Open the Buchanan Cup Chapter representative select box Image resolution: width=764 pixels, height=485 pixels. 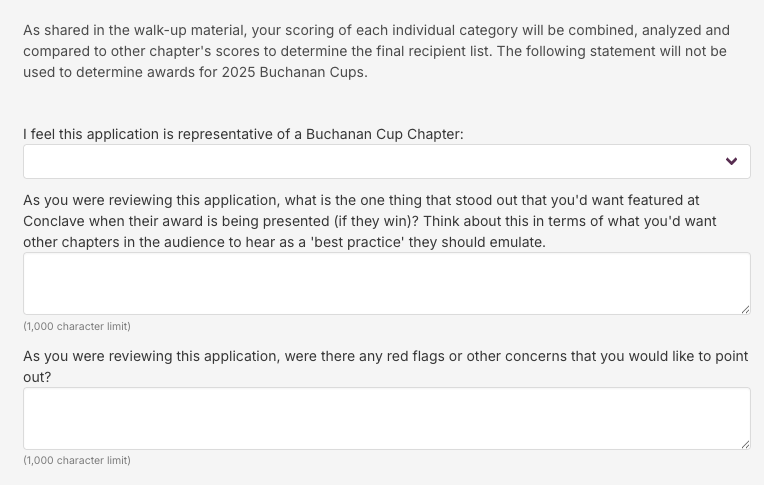tap(386, 162)
